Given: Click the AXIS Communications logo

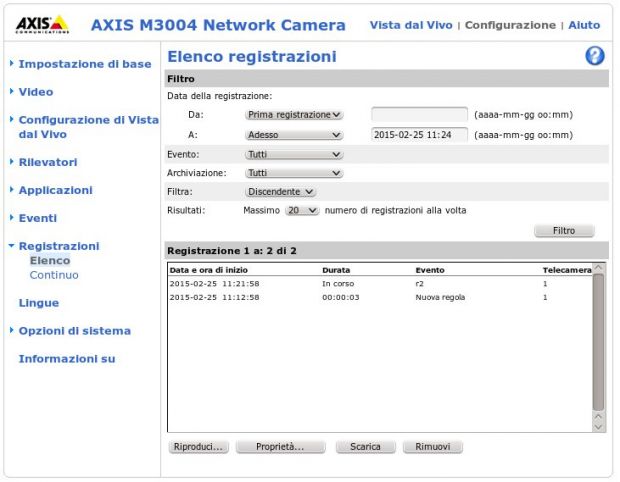Looking at the screenshot, I should click(42, 25).
